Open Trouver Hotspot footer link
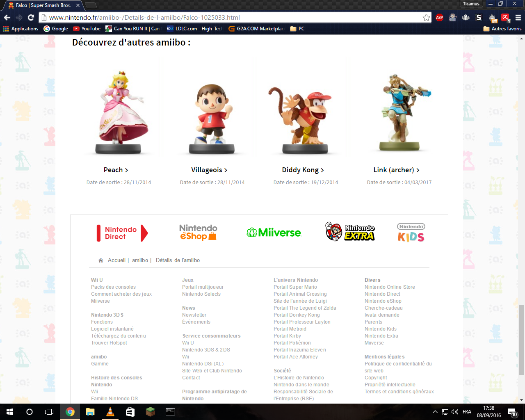This screenshot has width=525, height=420. (109, 343)
